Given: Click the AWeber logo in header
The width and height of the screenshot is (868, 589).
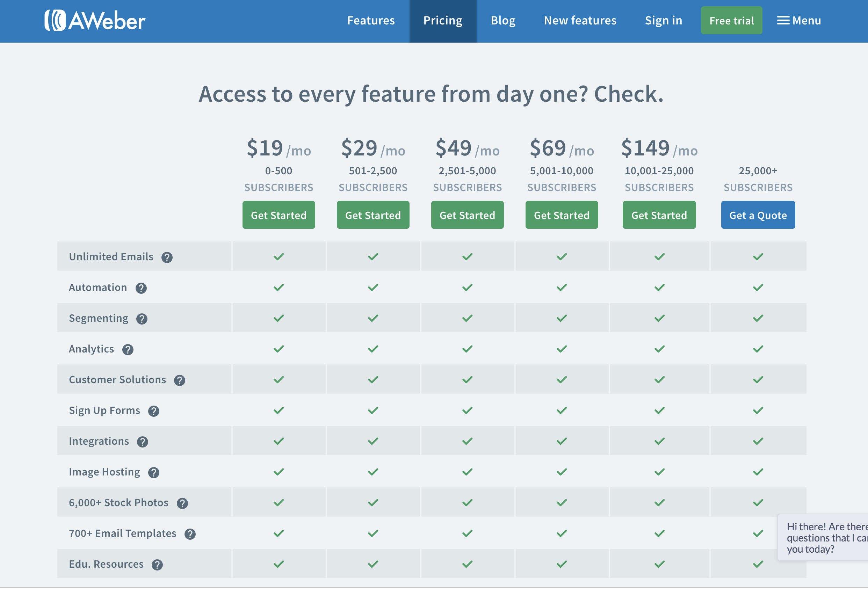Looking at the screenshot, I should pos(95,21).
